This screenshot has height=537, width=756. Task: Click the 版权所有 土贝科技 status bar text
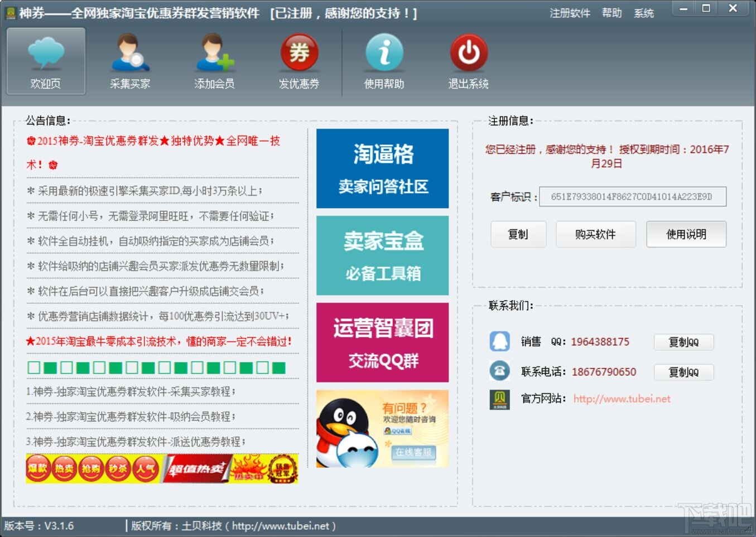233,526
